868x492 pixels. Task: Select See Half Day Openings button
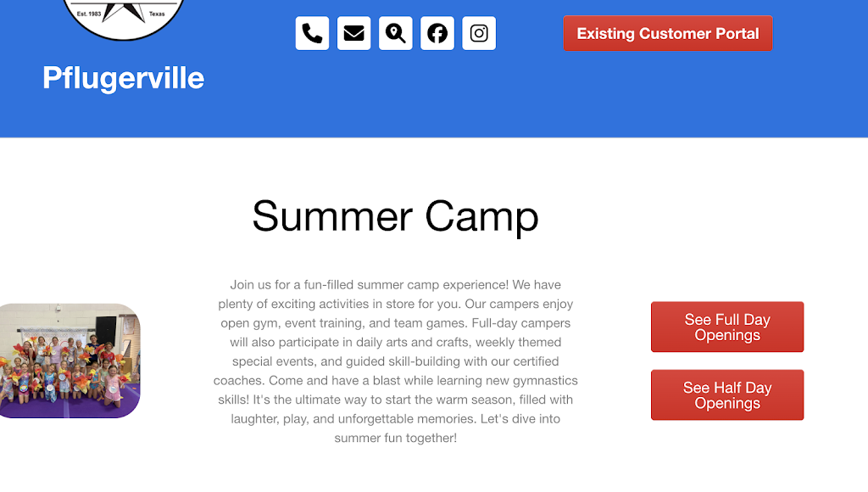click(x=727, y=395)
